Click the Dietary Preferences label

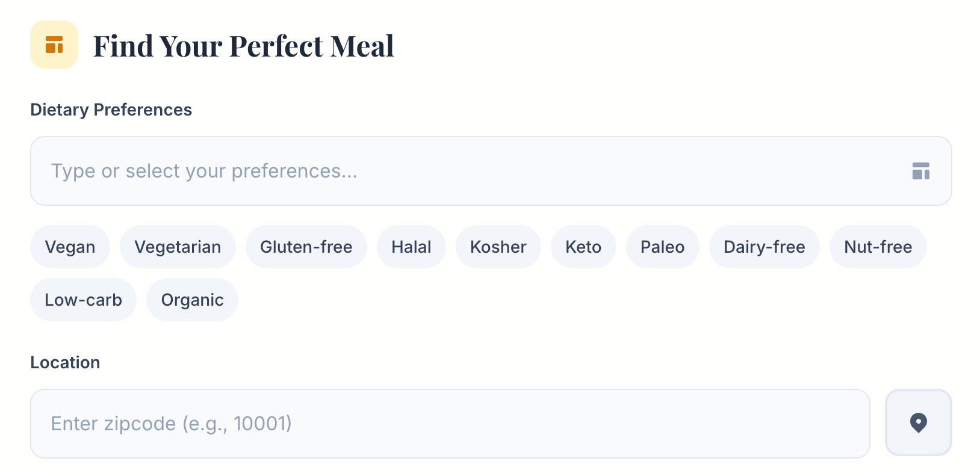pyautogui.click(x=111, y=110)
